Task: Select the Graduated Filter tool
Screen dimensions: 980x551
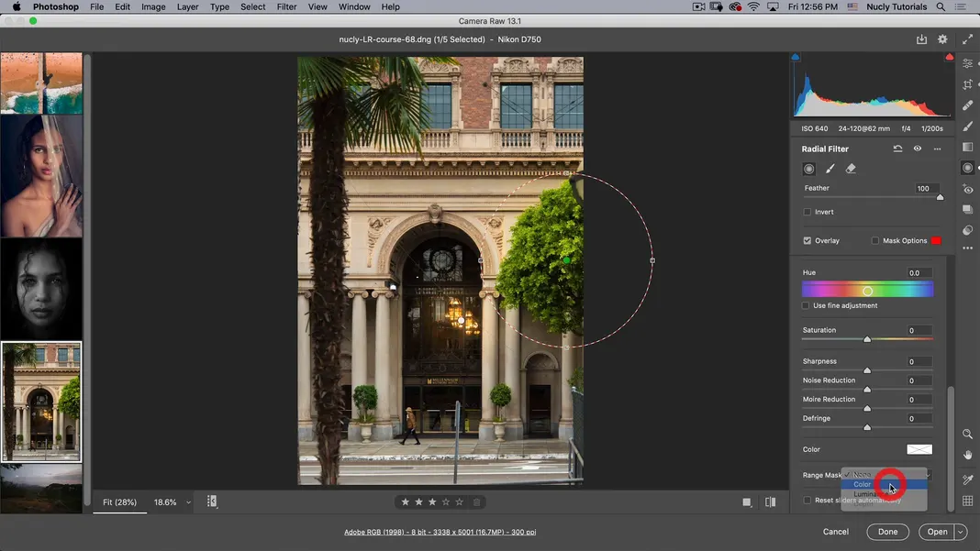Action: [x=967, y=147]
